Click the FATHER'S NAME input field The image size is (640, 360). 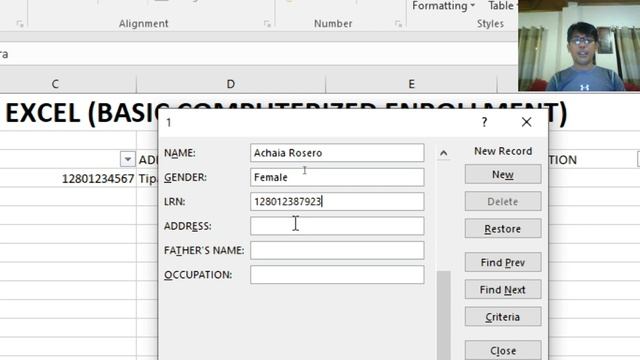point(337,250)
